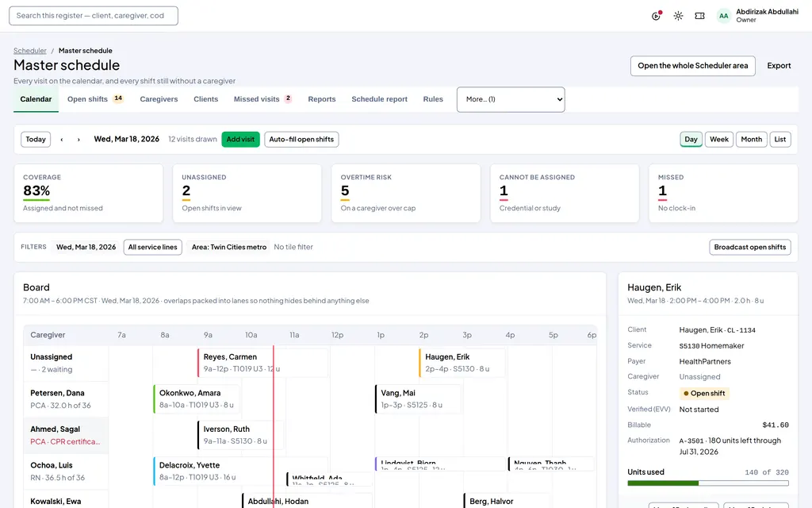The image size is (812, 508).
Task: Auto-fill open shifts
Action: click(301, 140)
